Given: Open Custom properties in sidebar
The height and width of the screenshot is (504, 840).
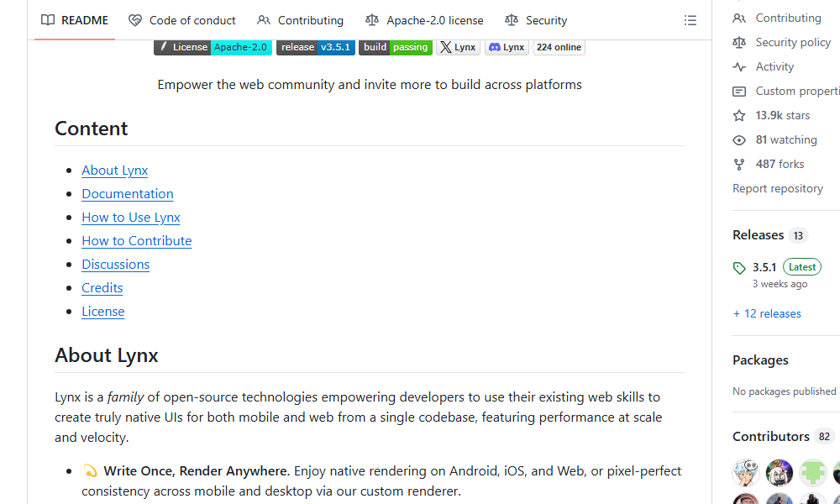Looking at the screenshot, I should click(x=798, y=91).
